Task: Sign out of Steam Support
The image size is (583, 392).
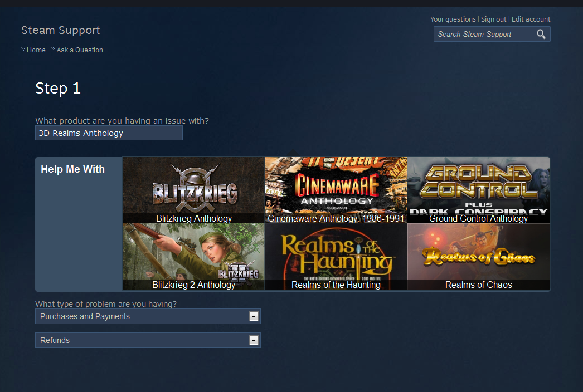Action: coord(493,19)
